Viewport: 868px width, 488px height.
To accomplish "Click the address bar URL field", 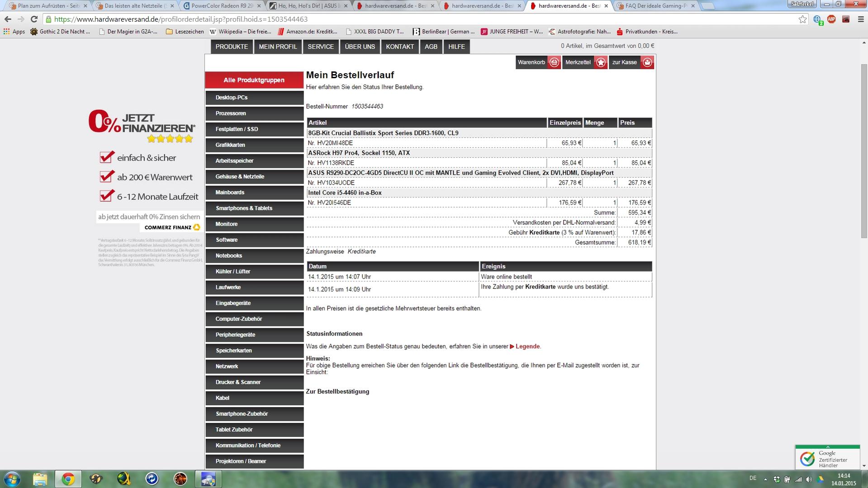I will [421, 19].
